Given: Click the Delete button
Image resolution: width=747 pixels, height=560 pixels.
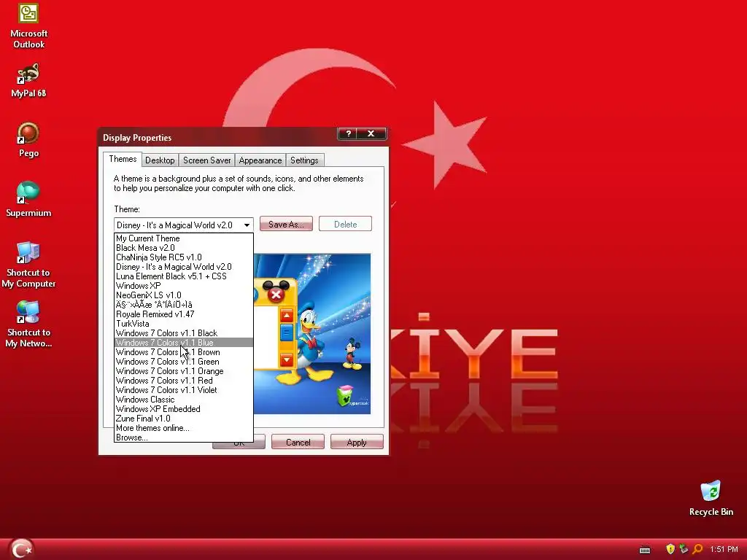Looking at the screenshot, I should click(x=345, y=225).
